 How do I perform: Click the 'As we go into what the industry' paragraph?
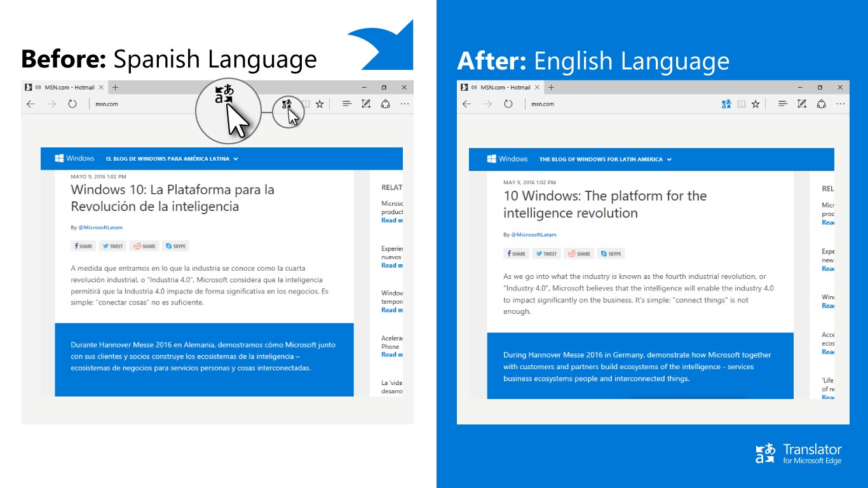tap(639, 294)
